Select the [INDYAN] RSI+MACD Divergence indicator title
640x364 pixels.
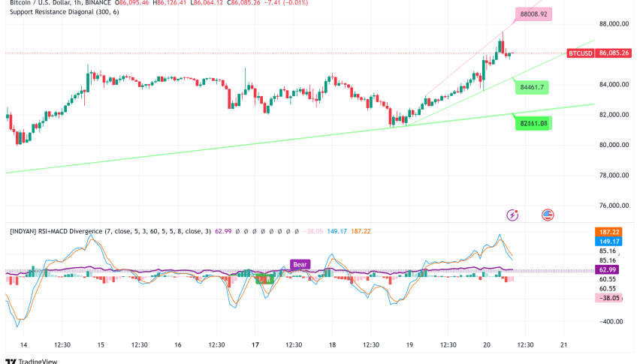click(x=110, y=231)
